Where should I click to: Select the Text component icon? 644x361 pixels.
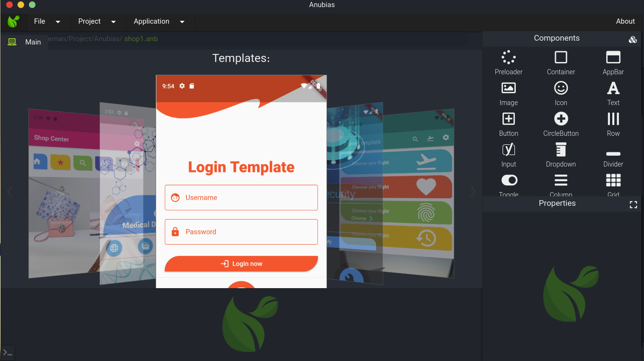(613, 88)
